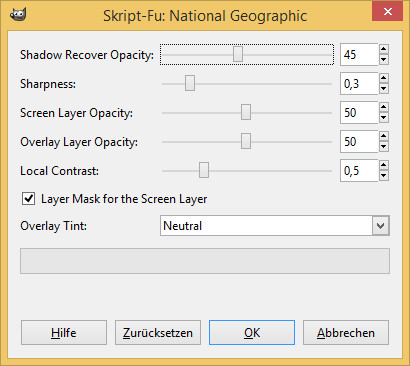The image size is (410, 366).
Task: Cancel with the Abbrechen button
Action: click(346, 333)
